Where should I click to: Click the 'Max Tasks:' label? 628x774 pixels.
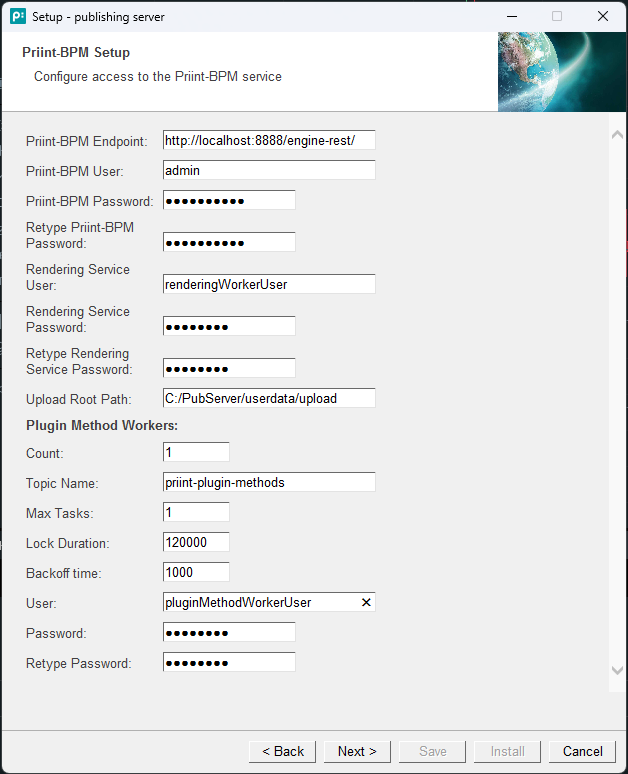(60, 514)
